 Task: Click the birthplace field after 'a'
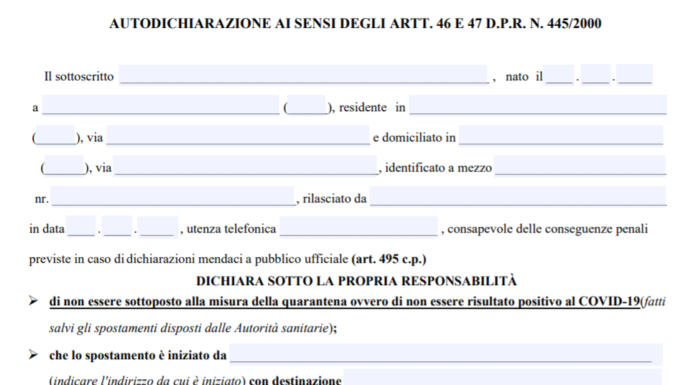(161, 105)
